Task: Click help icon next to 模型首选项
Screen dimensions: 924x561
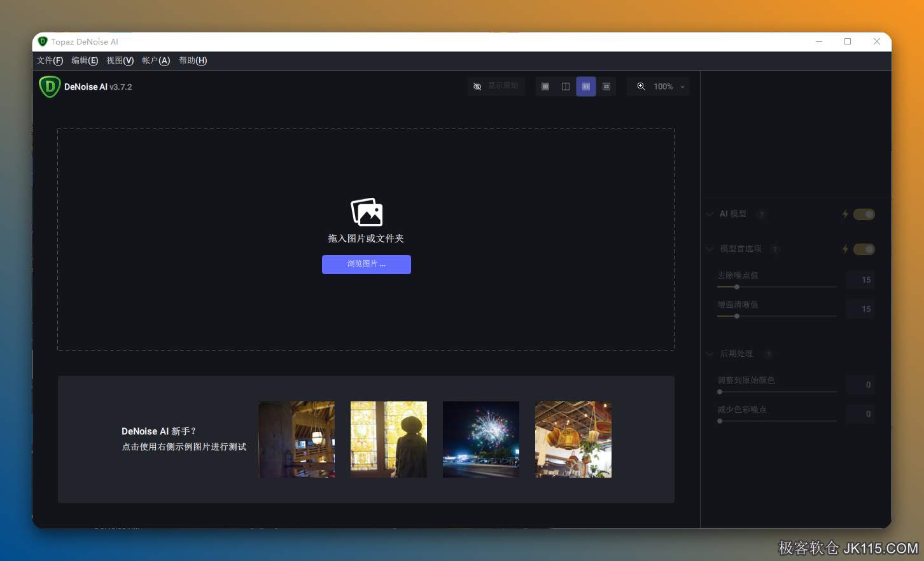Action: 775,249
